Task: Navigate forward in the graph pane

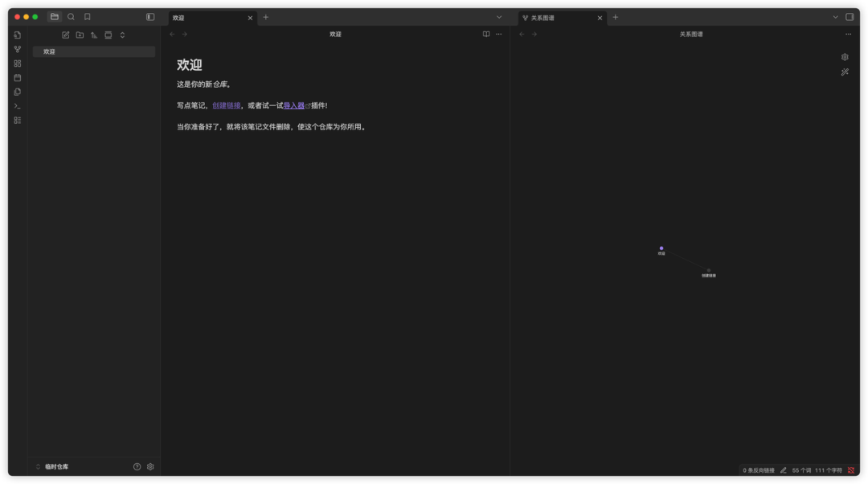Action: click(x=534, y=35)
